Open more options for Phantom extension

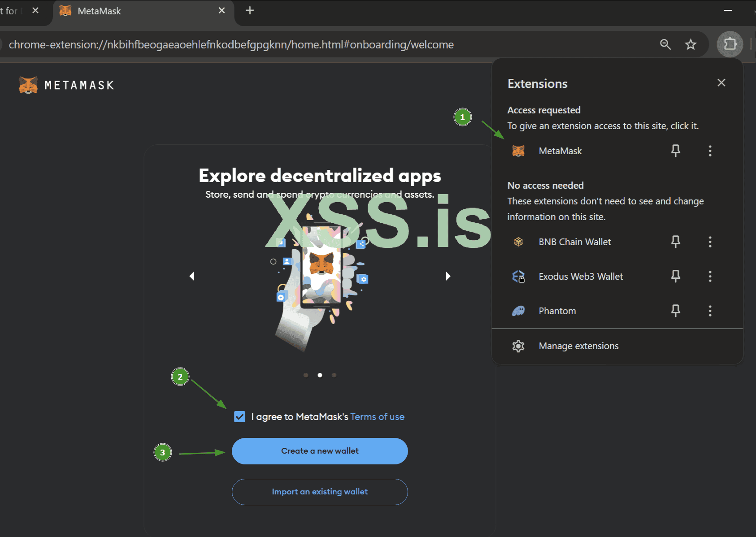pyautogui.click(x=710, y=311)
